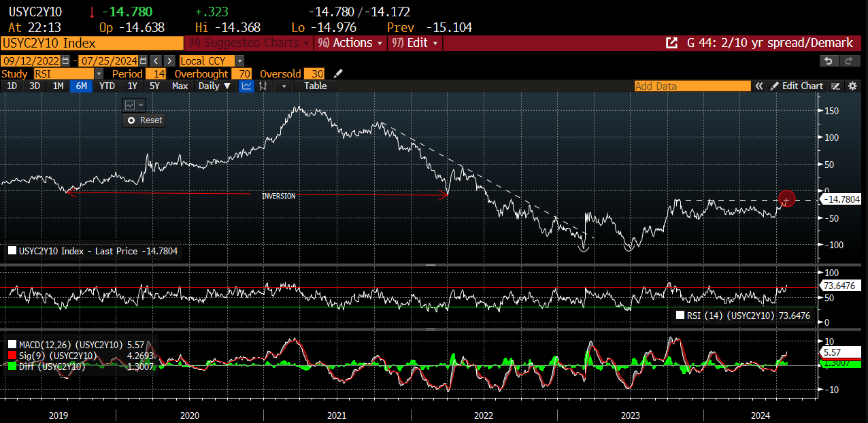The image size is (868, 423).
Task: Select the Reset radio button
Action: coord(132,120)
